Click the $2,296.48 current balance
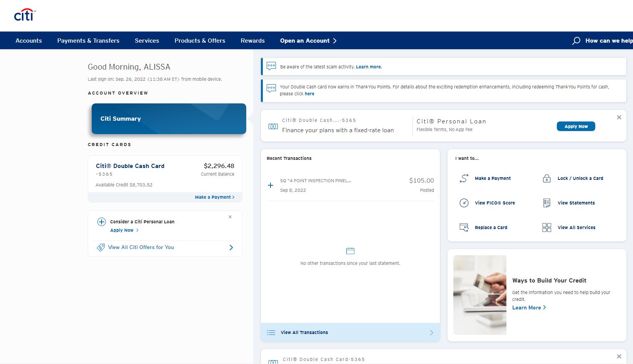 [x=219, y=166]
